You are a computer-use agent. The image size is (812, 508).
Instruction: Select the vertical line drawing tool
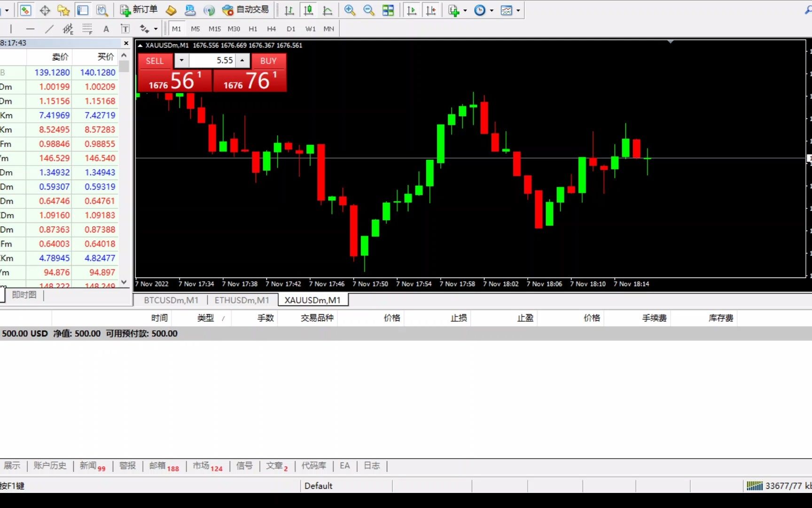(x=11, y=29)
